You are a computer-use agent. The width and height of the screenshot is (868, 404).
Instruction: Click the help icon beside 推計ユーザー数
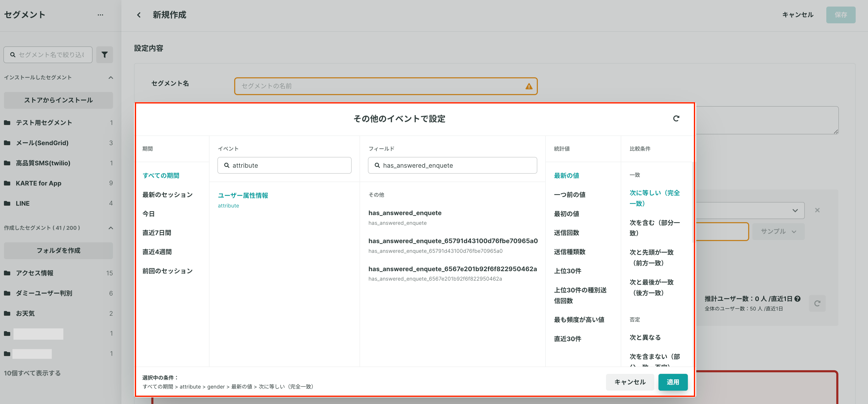(797, 298)
